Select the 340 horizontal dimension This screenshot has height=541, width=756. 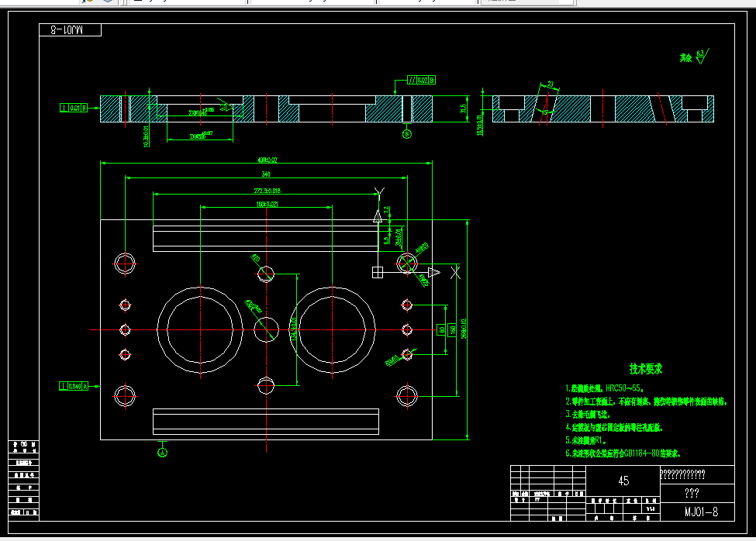click(x=266, y=174)
